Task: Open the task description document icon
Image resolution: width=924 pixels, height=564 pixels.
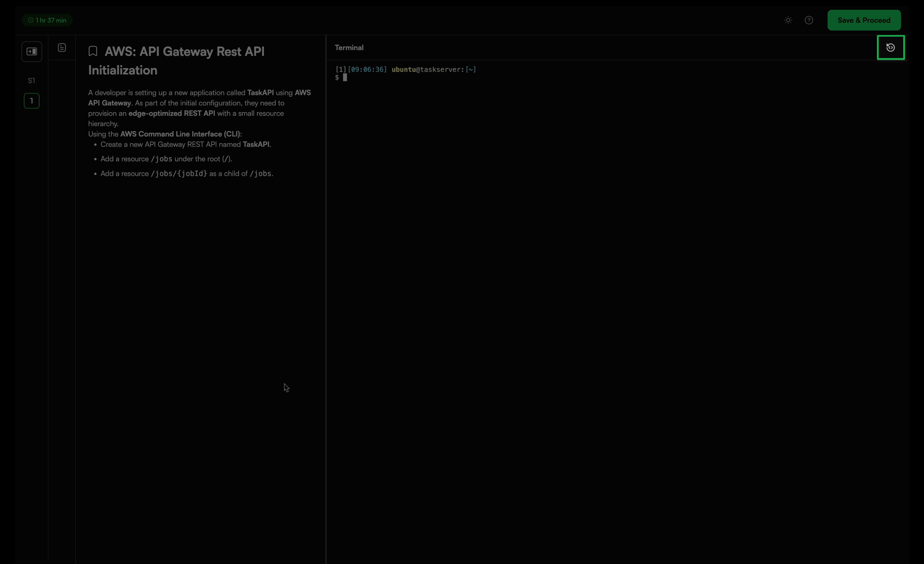Action: click(x=62, y=48)
